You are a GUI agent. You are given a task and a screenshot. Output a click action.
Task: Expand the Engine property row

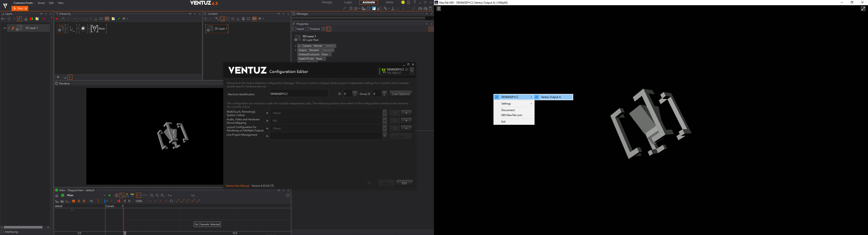(x=295, y=50)
